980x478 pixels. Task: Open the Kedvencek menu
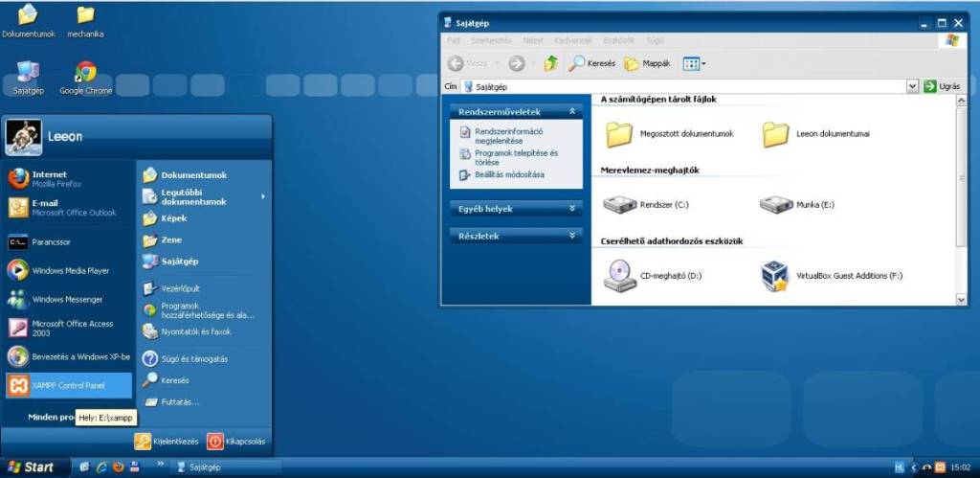(573, 40)
